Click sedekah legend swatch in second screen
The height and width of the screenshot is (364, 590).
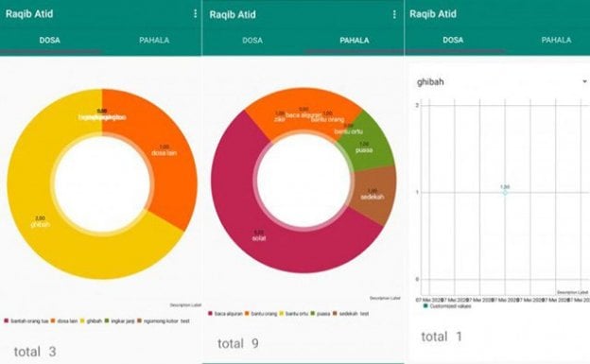(335, 314)
